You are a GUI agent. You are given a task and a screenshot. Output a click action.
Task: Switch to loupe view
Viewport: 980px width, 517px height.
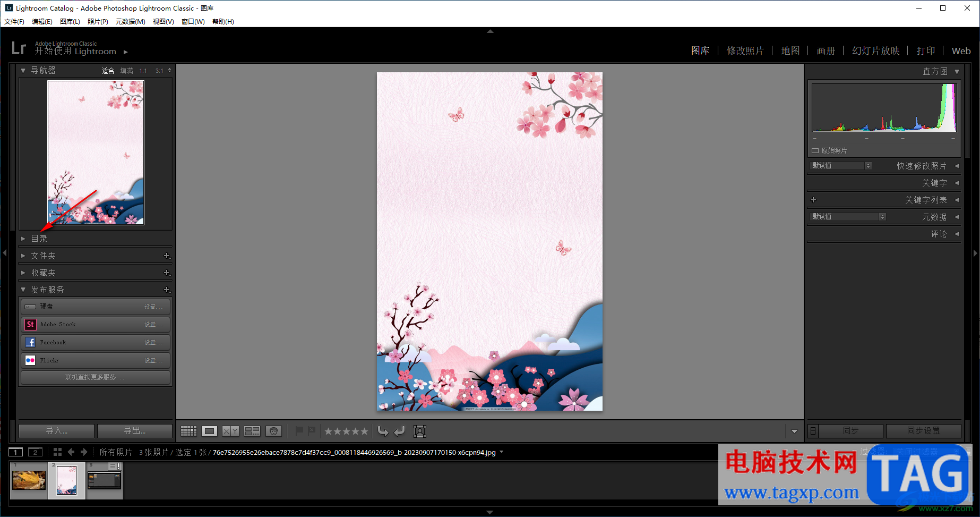209,431
